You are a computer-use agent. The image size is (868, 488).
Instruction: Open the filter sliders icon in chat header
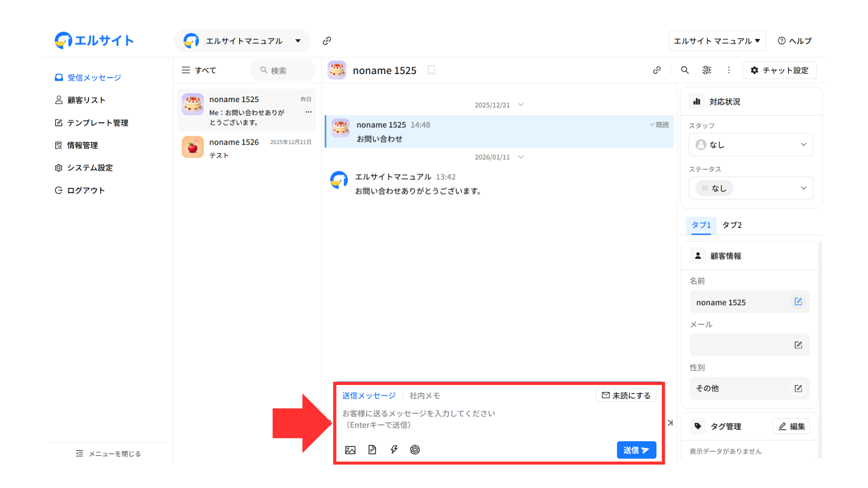pos(707,70)
